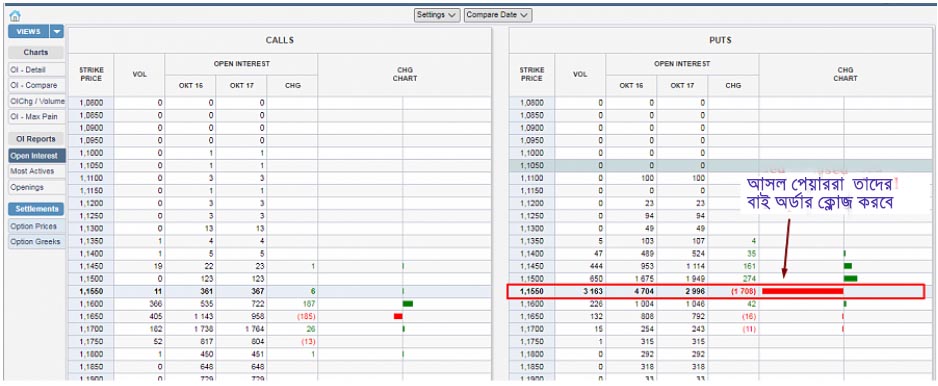This screenshot has width=938, height=386.
Task: Click strike 1,0800 in CALLS table
Action: click(x=91, y=103)
